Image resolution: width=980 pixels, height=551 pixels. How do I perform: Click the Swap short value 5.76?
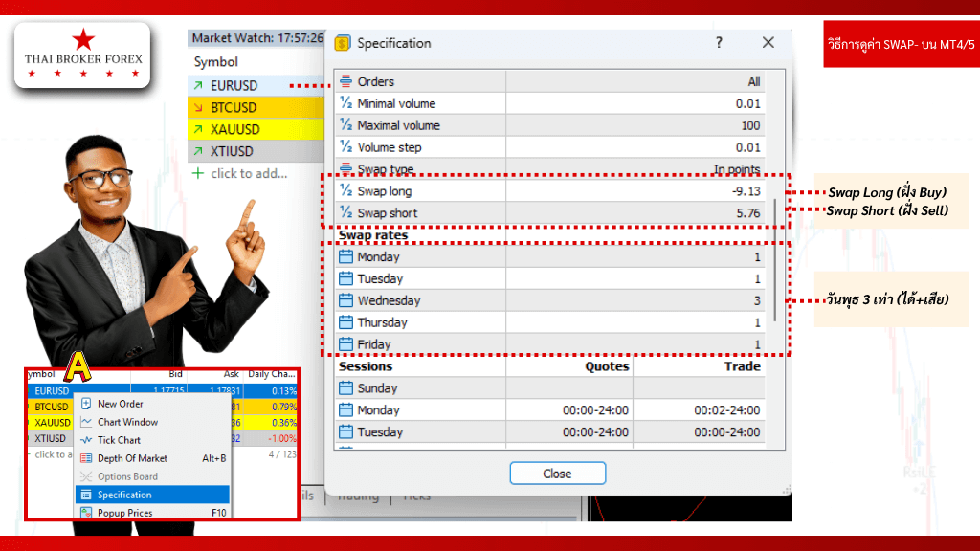pyautogui.click(x=748, y=213)
